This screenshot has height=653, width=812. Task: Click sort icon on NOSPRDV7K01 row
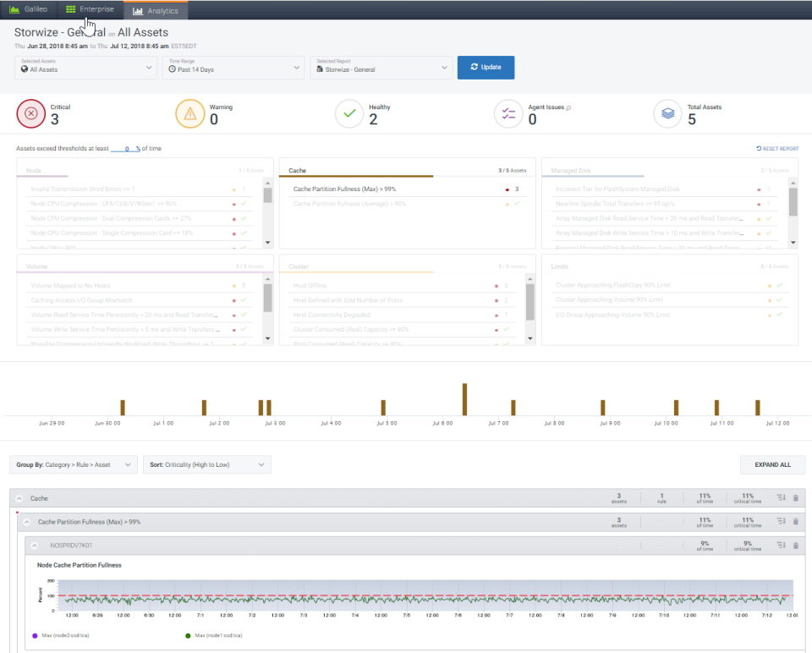pyautogui.click(x=781, y=546)
